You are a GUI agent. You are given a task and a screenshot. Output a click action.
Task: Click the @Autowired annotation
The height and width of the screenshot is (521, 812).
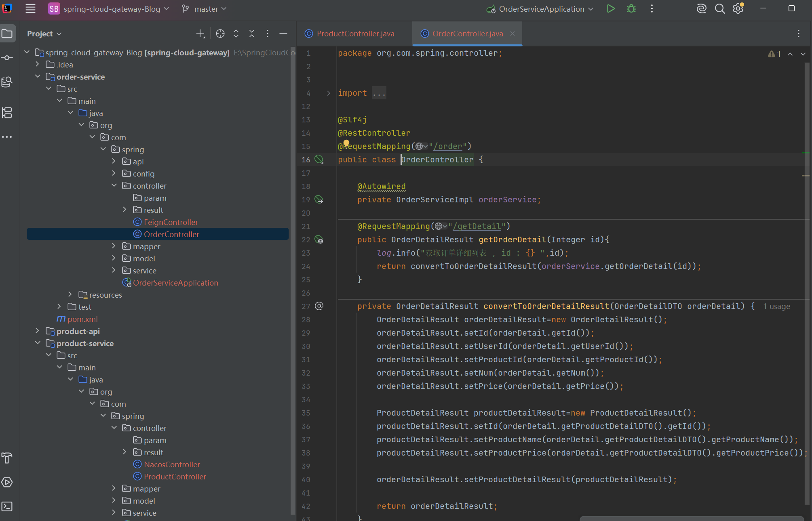pyautogui.click(x=381, y=187)
